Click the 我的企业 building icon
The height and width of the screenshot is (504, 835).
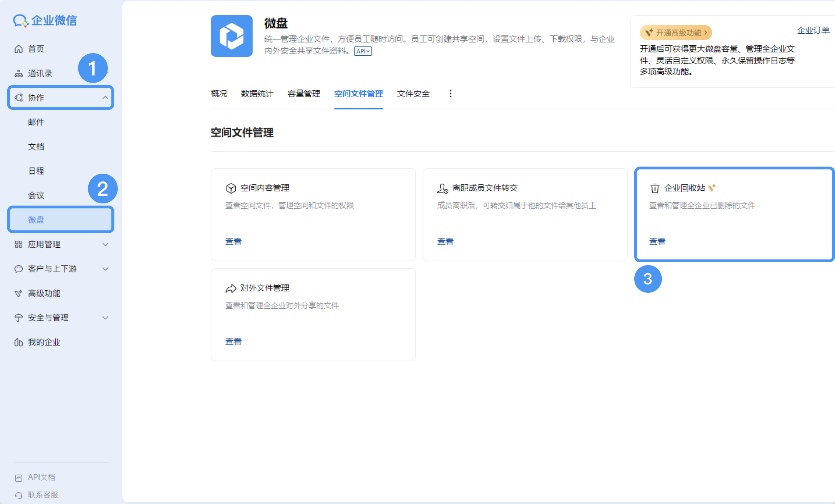18,342
